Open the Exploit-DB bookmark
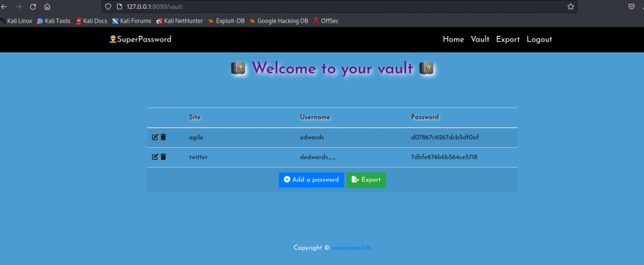Image resolution: width=644 pixels, height=265 pixels. point(225,21)
